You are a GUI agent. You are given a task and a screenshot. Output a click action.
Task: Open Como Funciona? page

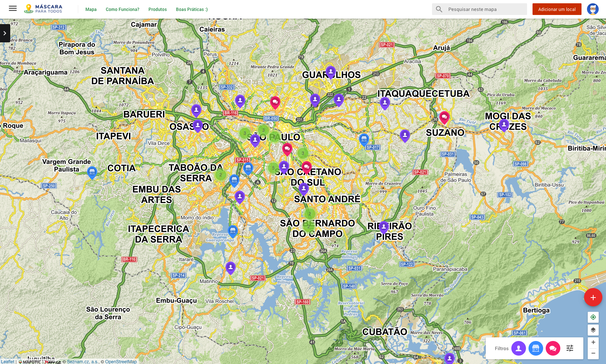122,9
